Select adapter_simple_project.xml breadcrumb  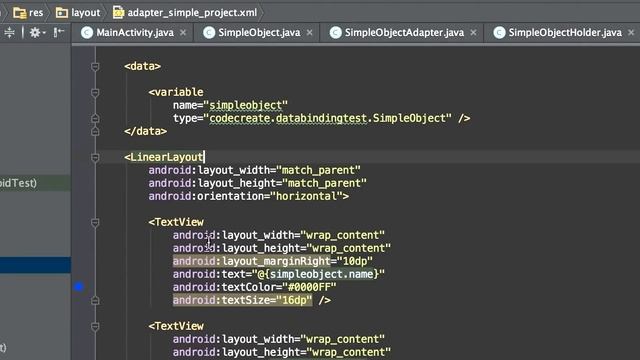[185, 13]
